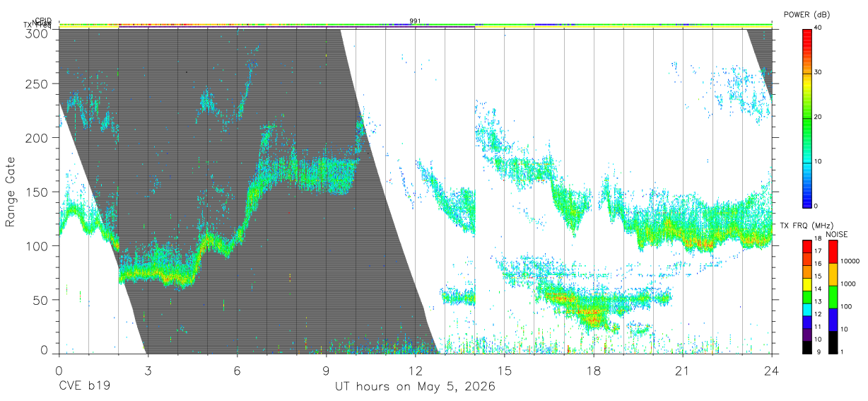Image resolution: width=868 pixels, height=401 pixels.
Task: Select the black 9–10 MHz frequency swatch
Action: click(807, 348)
